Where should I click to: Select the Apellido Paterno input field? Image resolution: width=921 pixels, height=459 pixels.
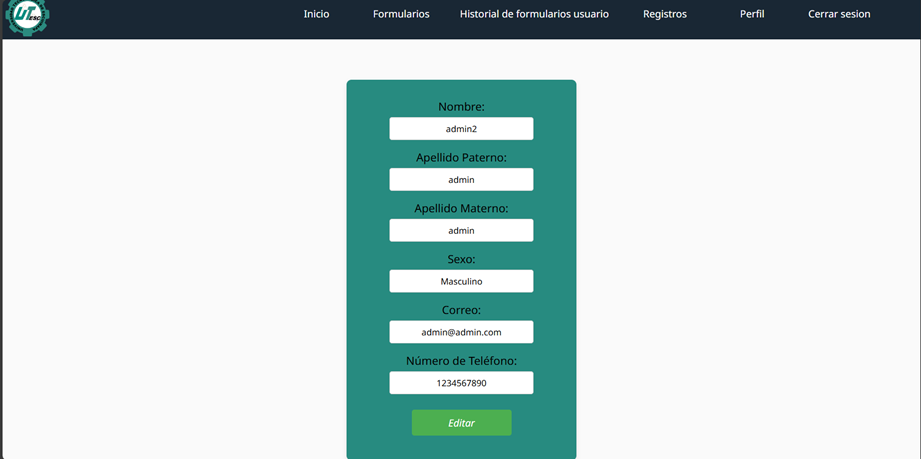pos(461,180)
